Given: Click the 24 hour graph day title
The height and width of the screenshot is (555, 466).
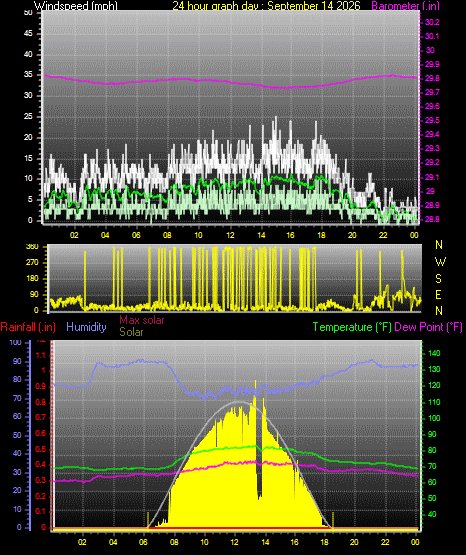Looking at the screenshot, I should pos(266,6).
